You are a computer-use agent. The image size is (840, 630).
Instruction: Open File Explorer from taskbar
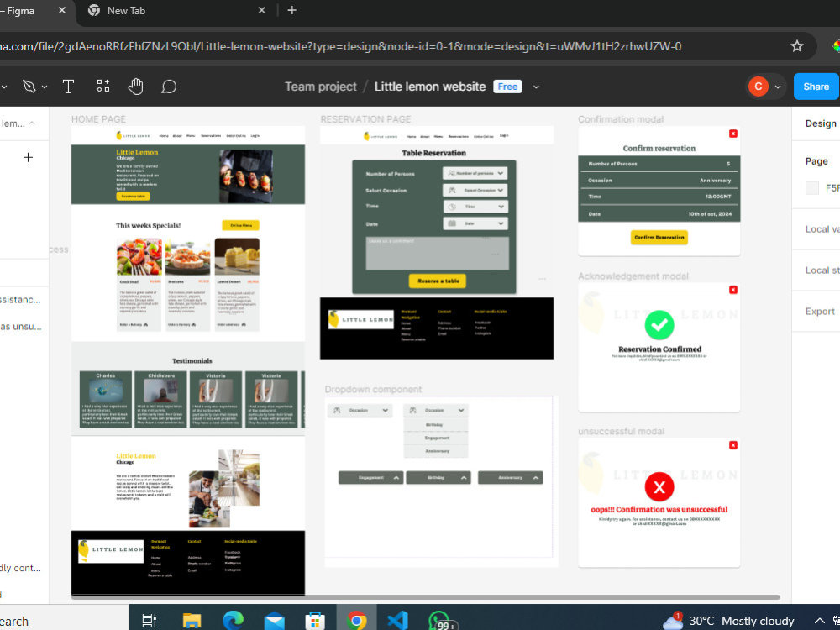192,621
